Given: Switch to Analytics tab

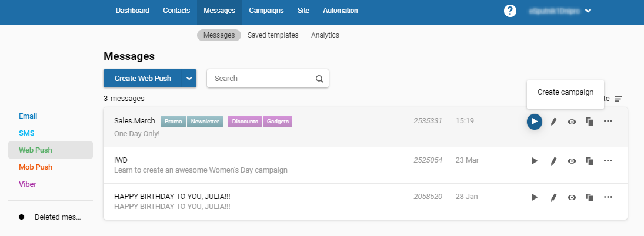Looking at the screenshot, I should 325,35.
